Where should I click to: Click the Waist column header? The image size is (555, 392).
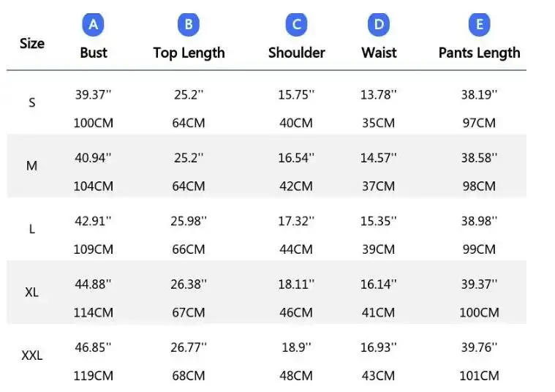tap(379, 53)
